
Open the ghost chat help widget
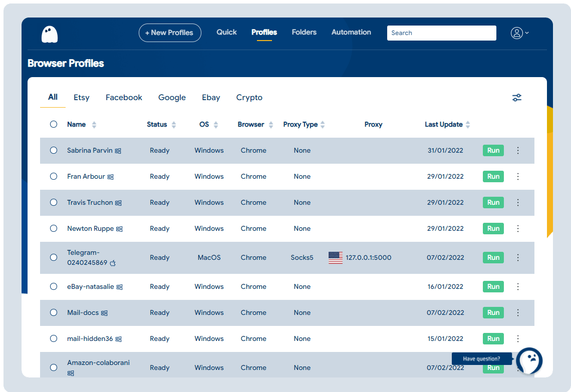click(529, 360)
